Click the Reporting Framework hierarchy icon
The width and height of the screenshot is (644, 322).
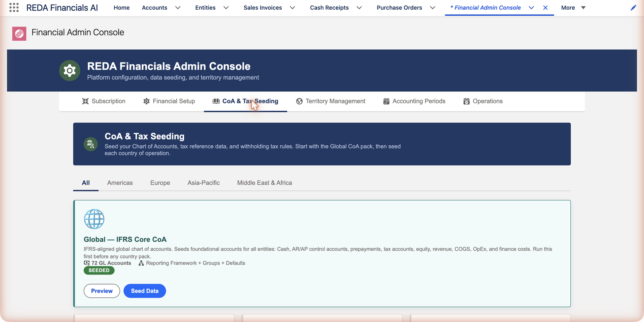(141, 263)
